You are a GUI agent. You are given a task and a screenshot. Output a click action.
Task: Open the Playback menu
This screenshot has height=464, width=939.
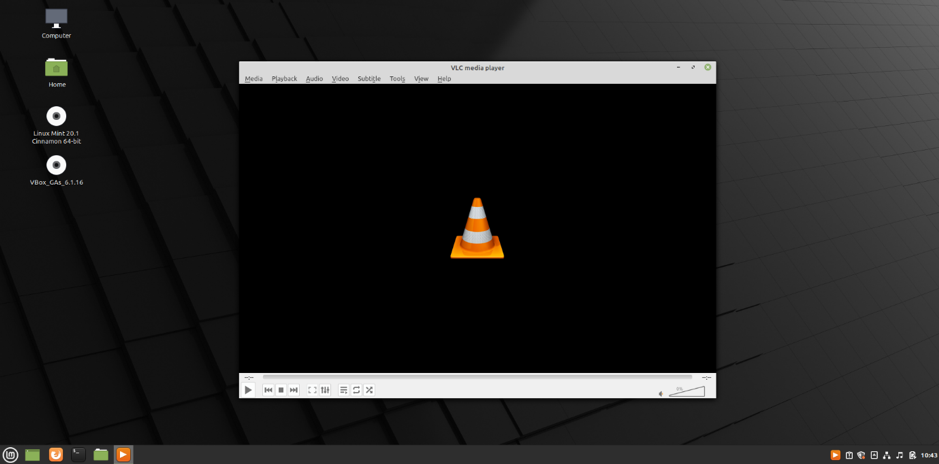click(x=284, y=78)
